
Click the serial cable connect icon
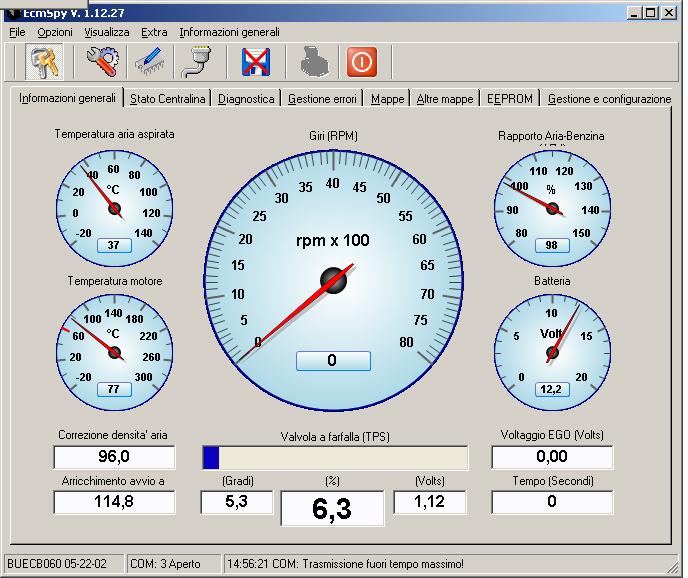[197, 62]
